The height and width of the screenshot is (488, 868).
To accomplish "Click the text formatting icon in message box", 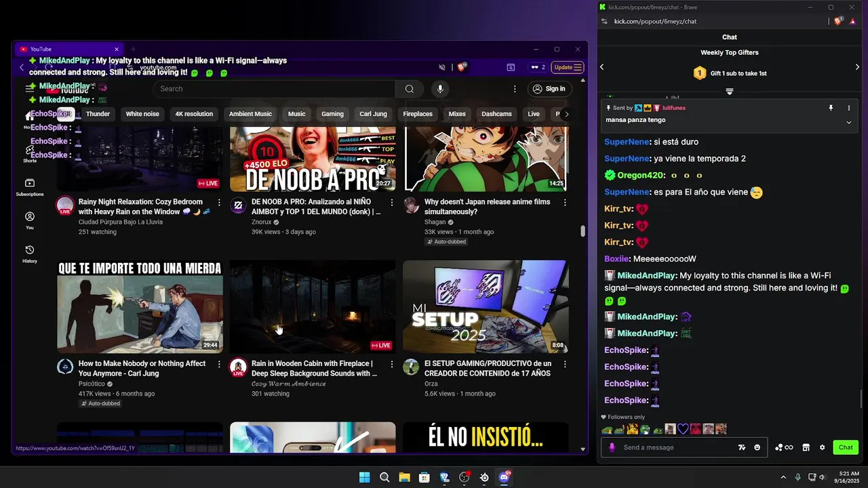I will 741,447.
